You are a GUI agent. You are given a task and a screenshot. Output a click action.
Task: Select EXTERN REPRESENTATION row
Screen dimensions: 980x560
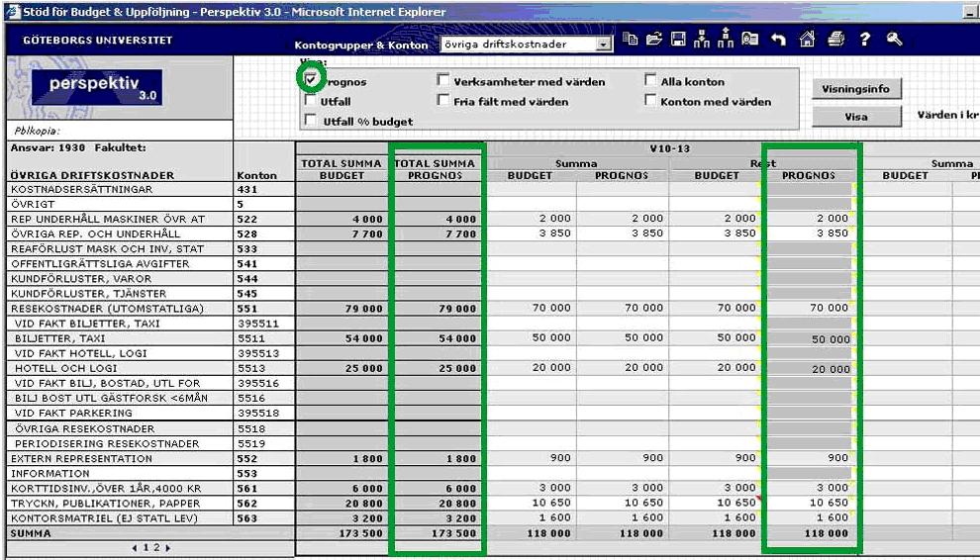pyautogui.click(x=81, y=459)
